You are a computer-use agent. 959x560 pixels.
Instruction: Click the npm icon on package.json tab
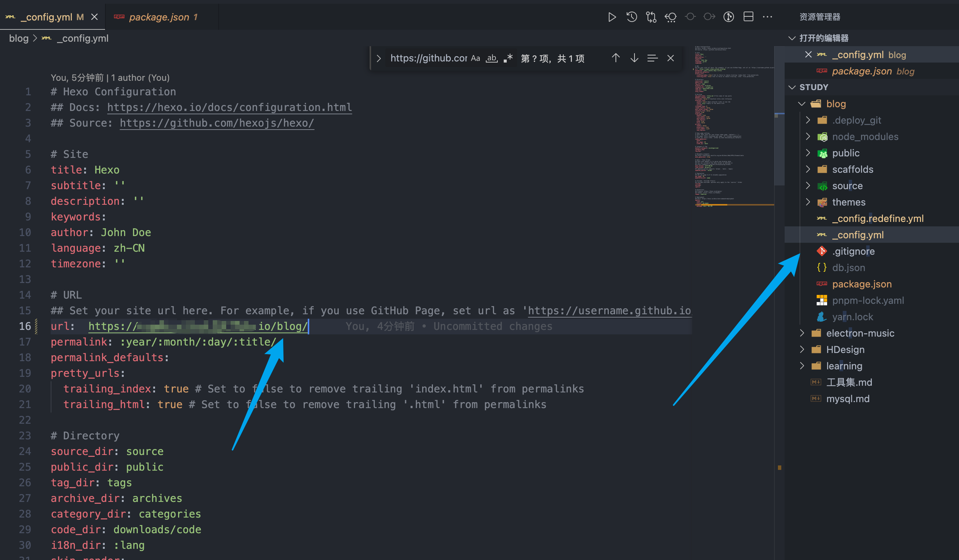pyautogui.click(x=118, y=17)
